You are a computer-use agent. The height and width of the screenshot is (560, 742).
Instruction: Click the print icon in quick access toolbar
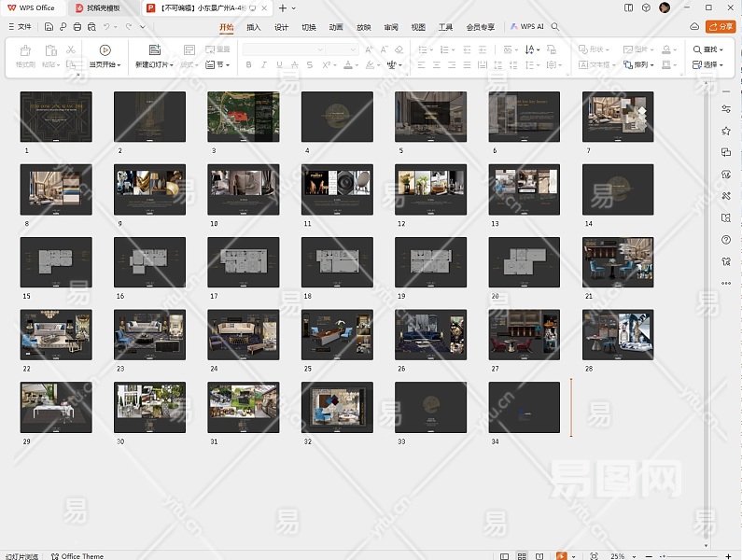[x=77, y=27]
